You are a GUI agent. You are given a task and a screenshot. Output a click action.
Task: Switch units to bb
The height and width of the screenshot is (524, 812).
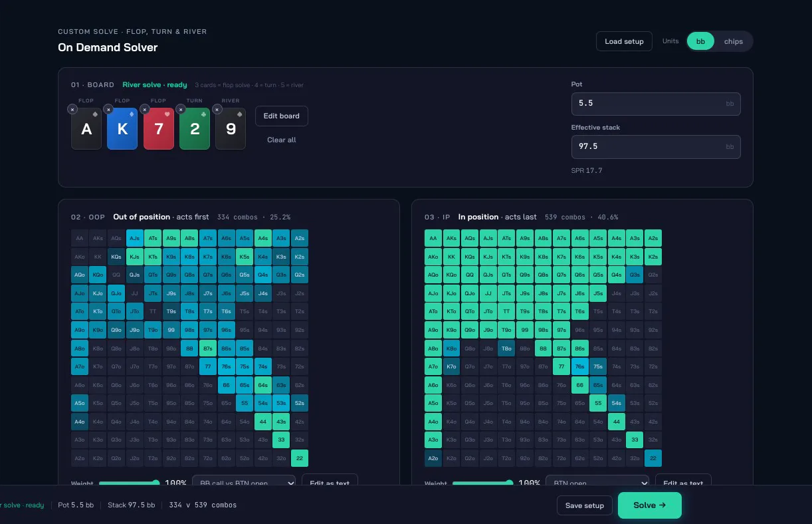pos(700,41)
